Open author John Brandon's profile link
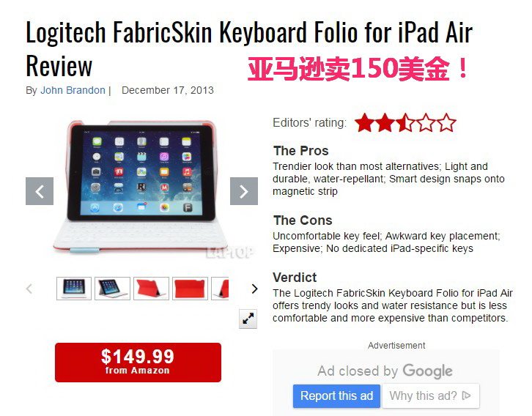The width and height of the screenshot is (532, 416). [73, 90]
